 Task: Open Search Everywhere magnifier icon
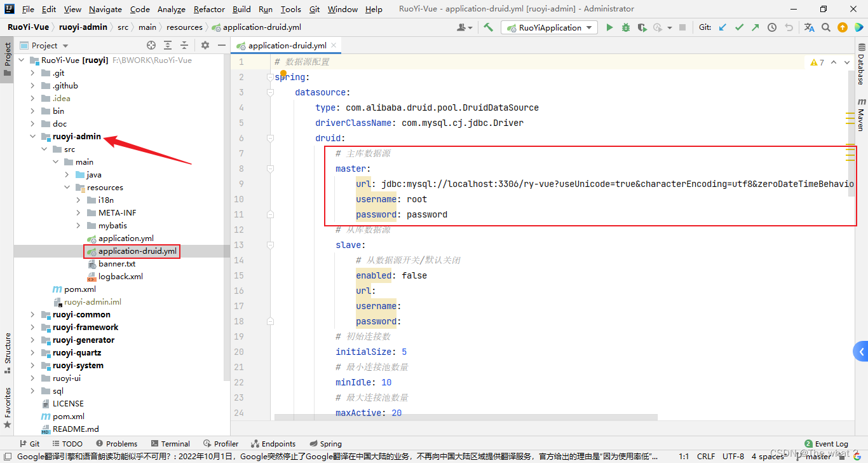pos(826,27)
